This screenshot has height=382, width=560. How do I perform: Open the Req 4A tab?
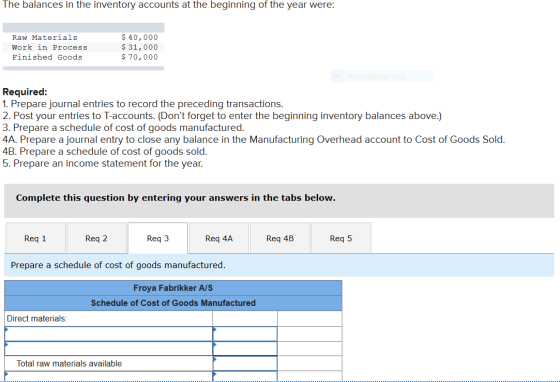[x=219, y=238]
